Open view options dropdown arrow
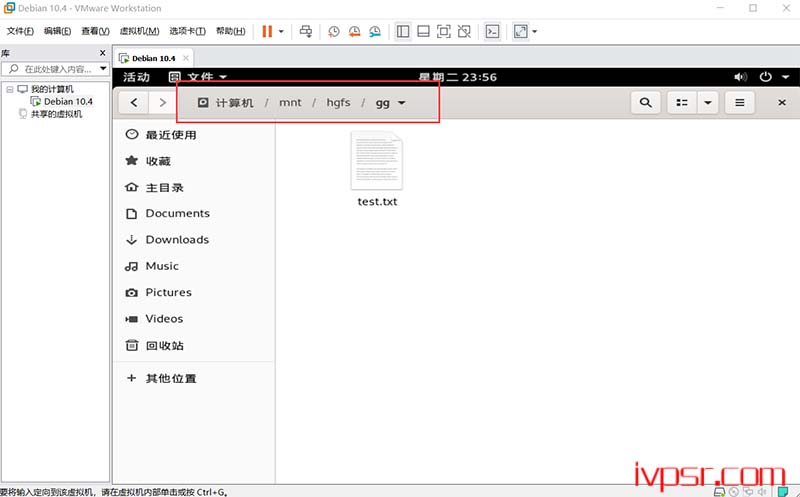Image resolution: width=800 pixels, height=497 pixels. (708, 103)
